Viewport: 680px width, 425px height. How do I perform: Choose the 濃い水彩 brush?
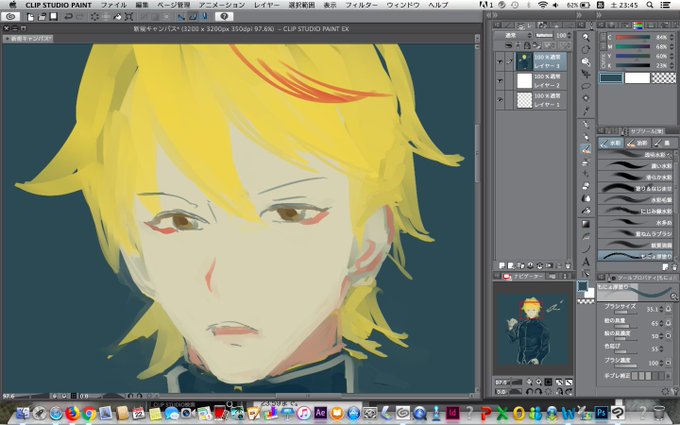635,165
